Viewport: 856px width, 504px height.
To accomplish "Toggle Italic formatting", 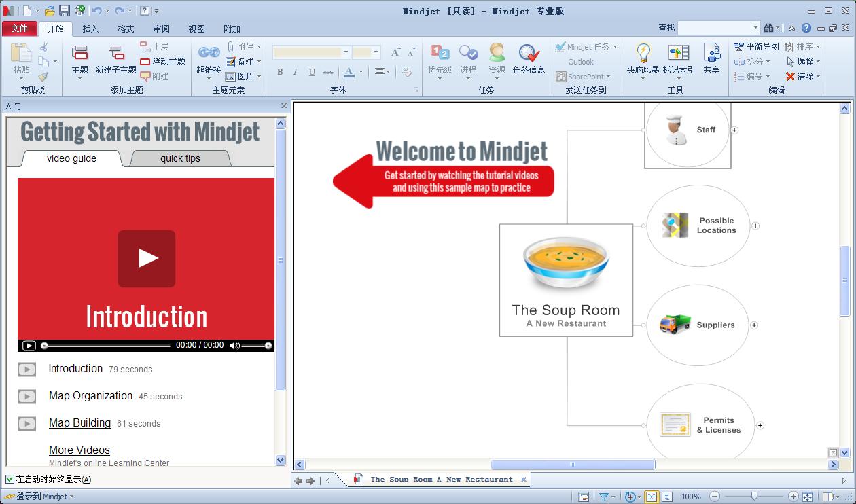I will (296, 72).
